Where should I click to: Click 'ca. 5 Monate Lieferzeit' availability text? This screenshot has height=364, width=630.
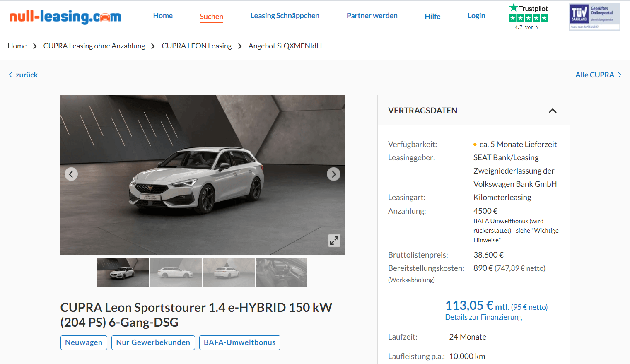[x=518, y=145]
